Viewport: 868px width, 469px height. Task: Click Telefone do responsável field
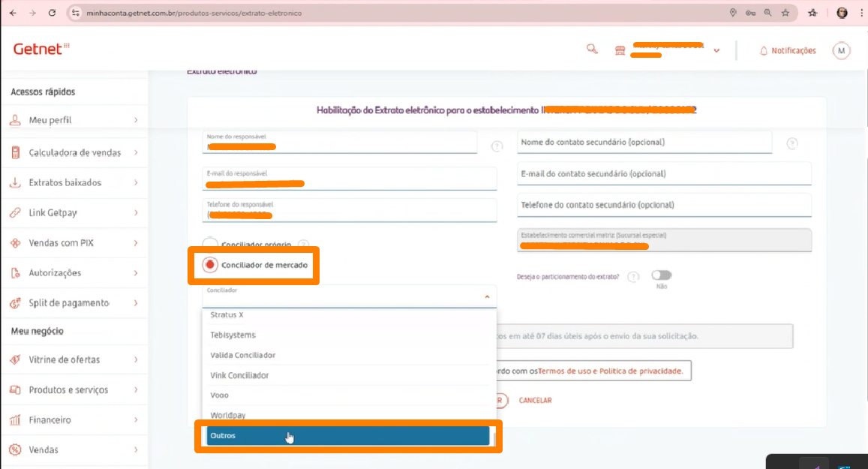[x=350, y=210]
